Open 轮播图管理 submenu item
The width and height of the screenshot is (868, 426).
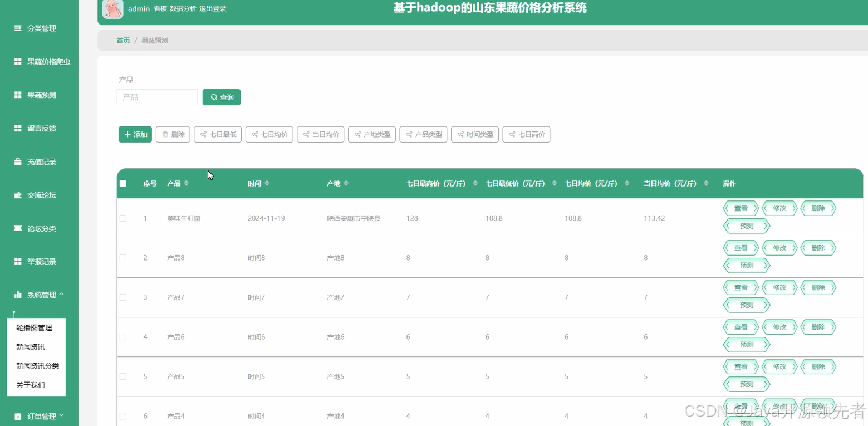tap(34, 328)
